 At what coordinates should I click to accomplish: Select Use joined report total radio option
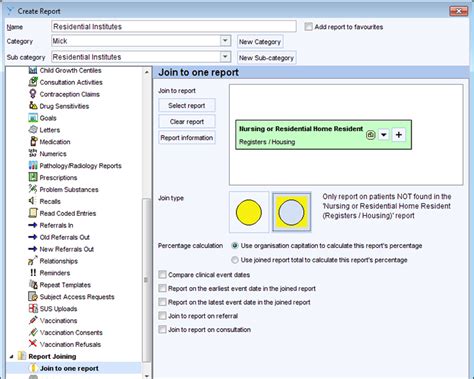pos(235,260)
